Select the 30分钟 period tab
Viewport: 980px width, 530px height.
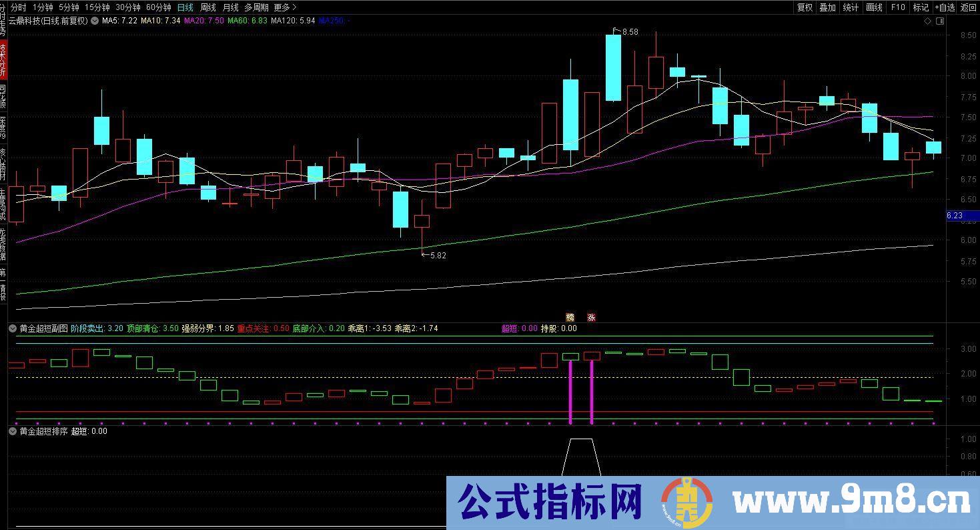pos(127,7)
